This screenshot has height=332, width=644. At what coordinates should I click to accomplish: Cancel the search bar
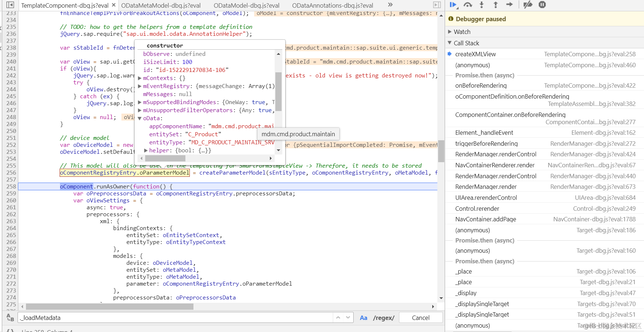click(x=421, y=318)
